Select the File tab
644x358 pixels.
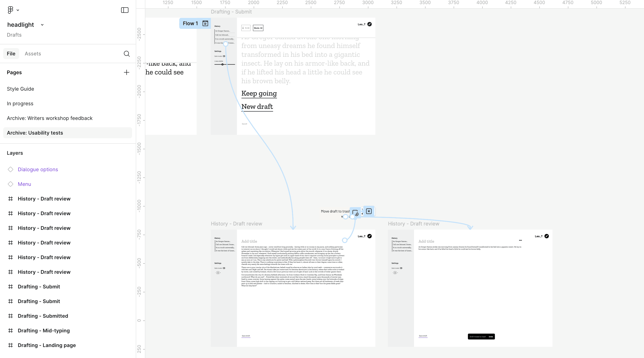pyautogui.click(x=11, y=54)
